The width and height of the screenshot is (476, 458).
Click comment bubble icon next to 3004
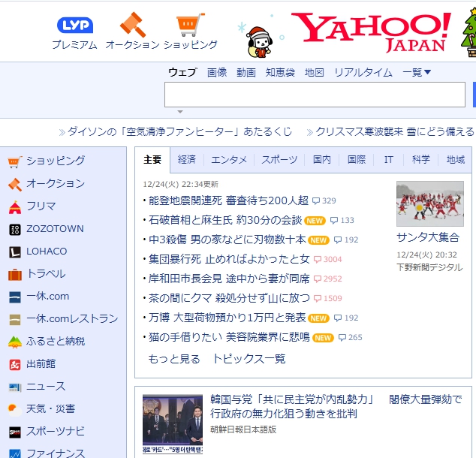pyautogui.click(x=318, y=260)
